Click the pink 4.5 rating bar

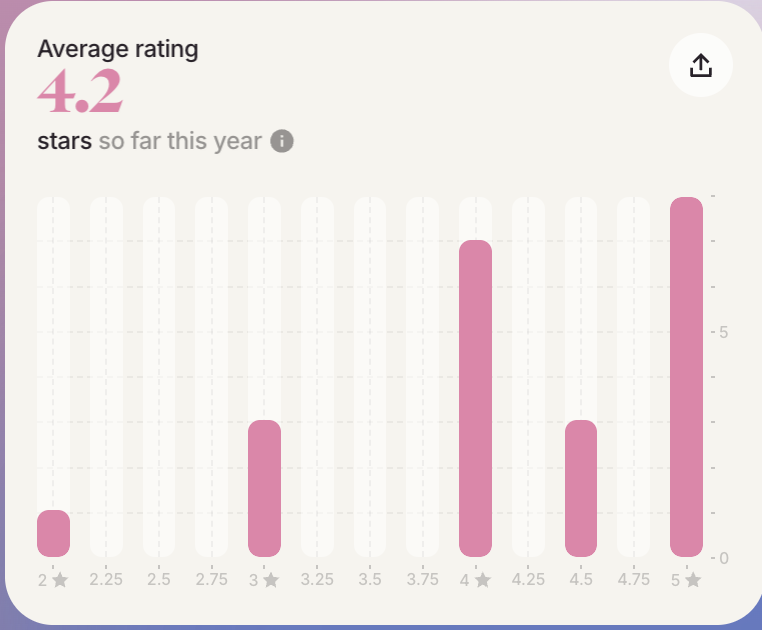581,488
